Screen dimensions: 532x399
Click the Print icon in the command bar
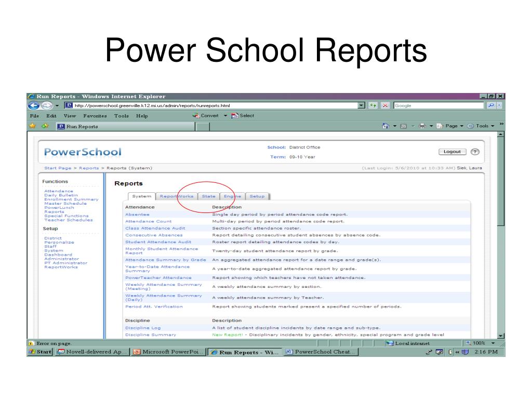coord(422,126)
